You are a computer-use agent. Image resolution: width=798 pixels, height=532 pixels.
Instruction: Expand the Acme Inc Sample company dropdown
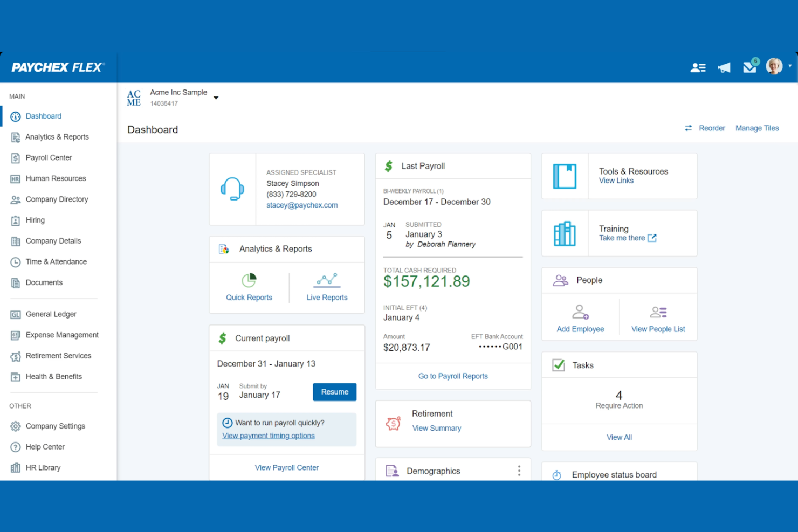tap(216, 98)
